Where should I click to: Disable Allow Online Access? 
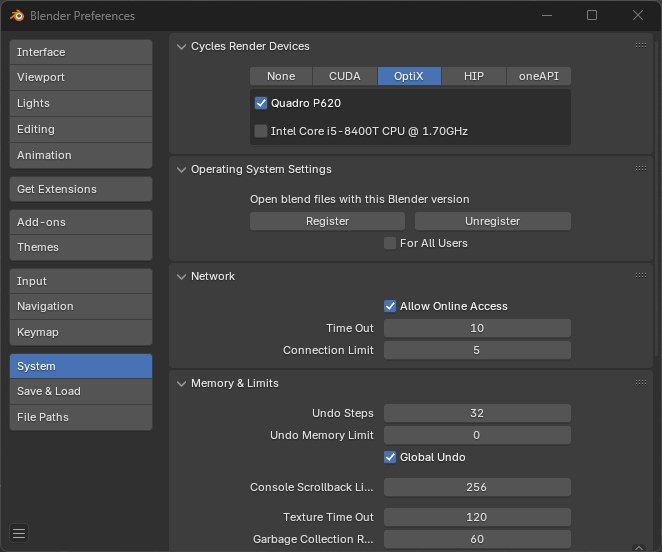point(390,306)
